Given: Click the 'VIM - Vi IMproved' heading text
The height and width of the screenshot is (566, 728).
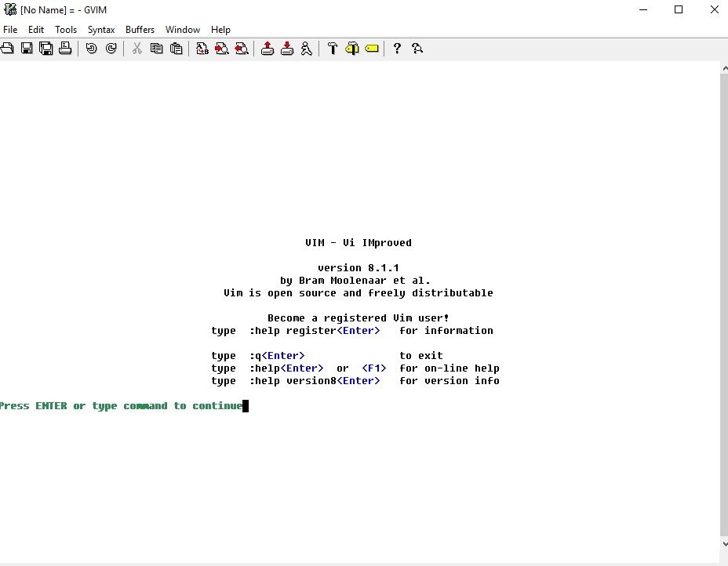Looking at the screenshot, I should (359, 243).
